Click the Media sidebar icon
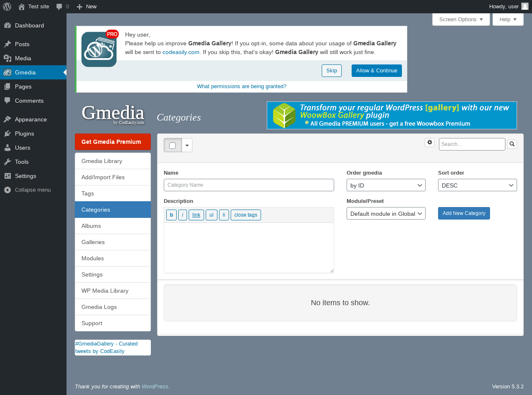The height and width of the screenshot is (395, 532). coord(7,58)
